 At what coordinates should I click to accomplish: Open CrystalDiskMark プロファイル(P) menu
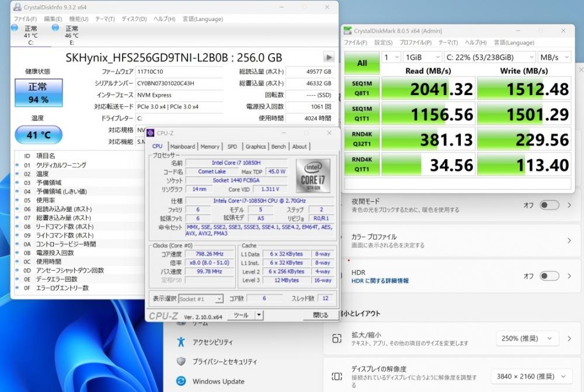click(x=415, y=43)
